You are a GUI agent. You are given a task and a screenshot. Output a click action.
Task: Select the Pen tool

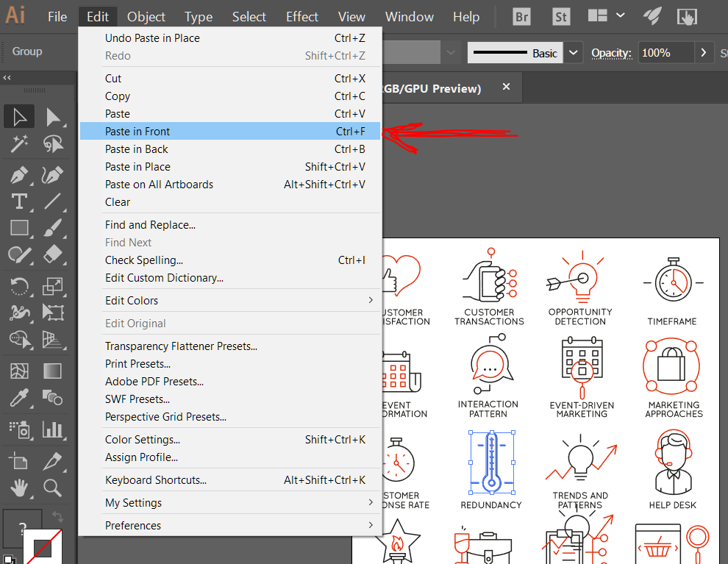coord(19,176)
